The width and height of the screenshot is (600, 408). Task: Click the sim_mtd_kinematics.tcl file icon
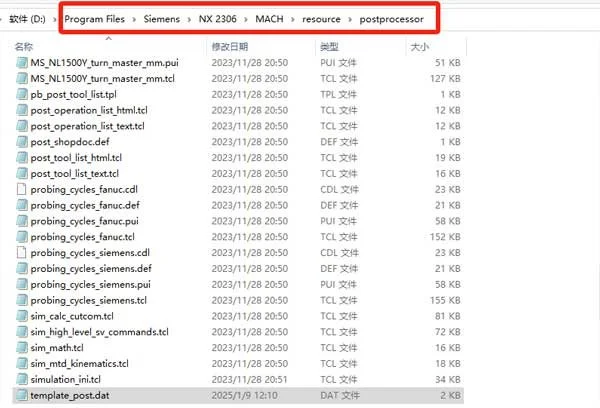coord(22,364)
